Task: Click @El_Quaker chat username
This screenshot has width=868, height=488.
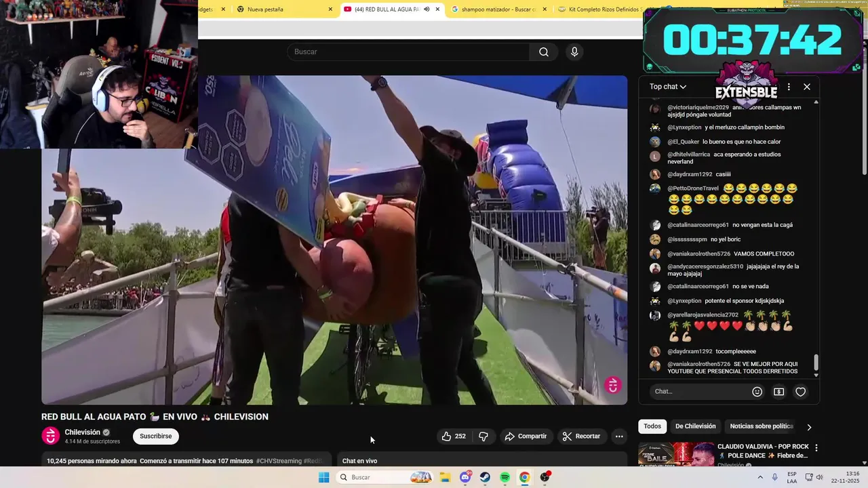Action: 683,142
